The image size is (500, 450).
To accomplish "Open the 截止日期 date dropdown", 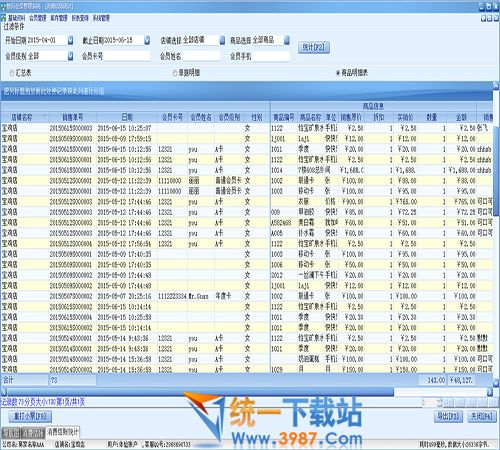I will coord(147,40).
